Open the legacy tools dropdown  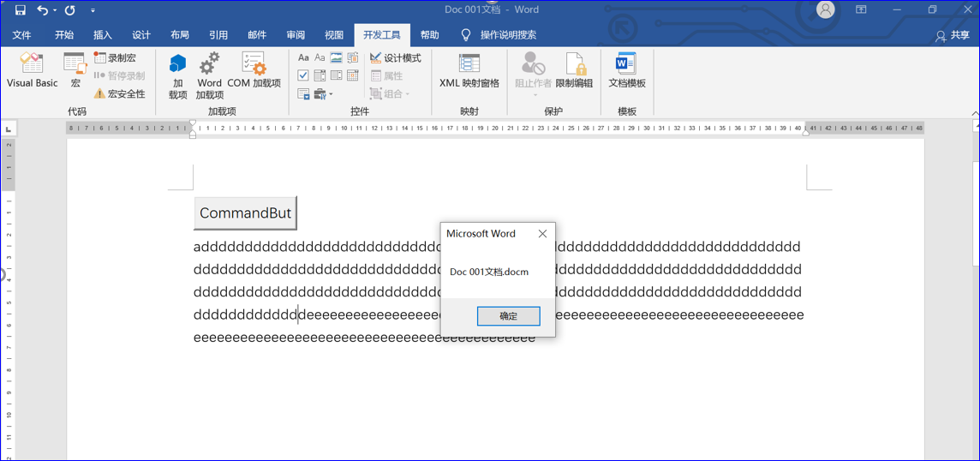coord(324,93)
